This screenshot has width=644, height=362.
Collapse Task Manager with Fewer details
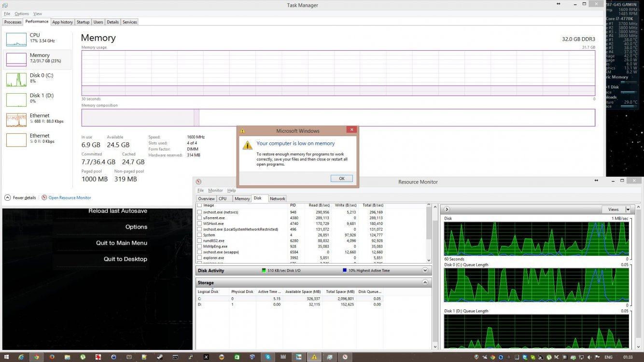[x=21, y=197]
